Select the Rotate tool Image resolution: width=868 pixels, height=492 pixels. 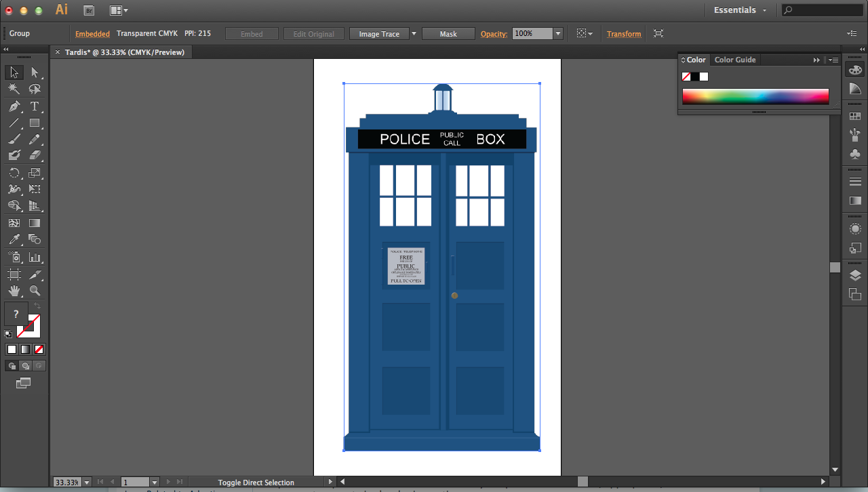[14, 173]
